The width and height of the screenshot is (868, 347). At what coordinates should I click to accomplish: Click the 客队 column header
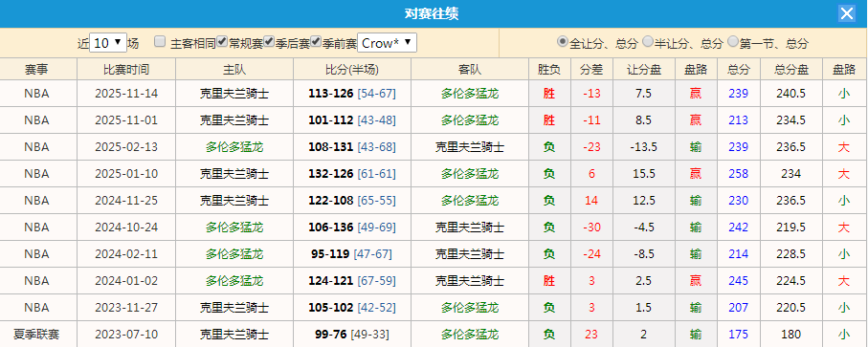(x=470, y=69)
